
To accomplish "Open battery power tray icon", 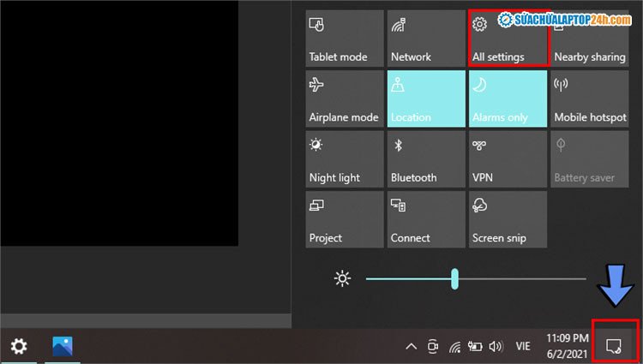I will click(475, 346).
